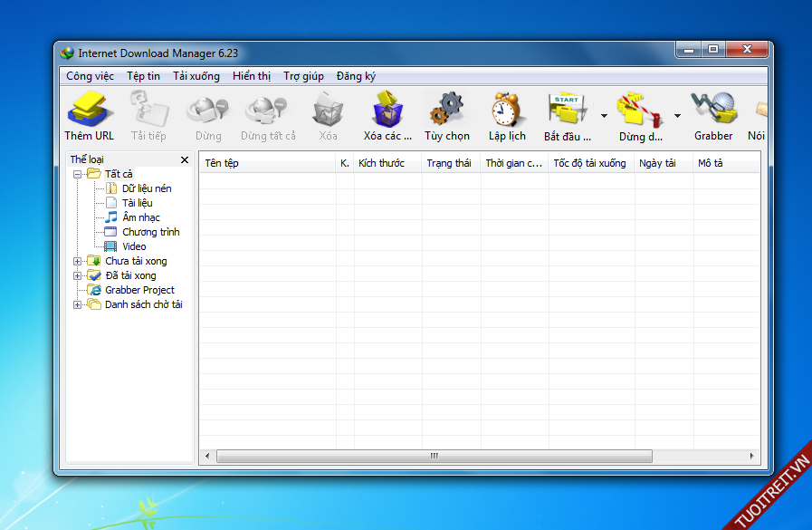The height and width of the screenshot is (530, 812).
Task: Expand the Danh sách chờ tải node
Action: (78, 304)
